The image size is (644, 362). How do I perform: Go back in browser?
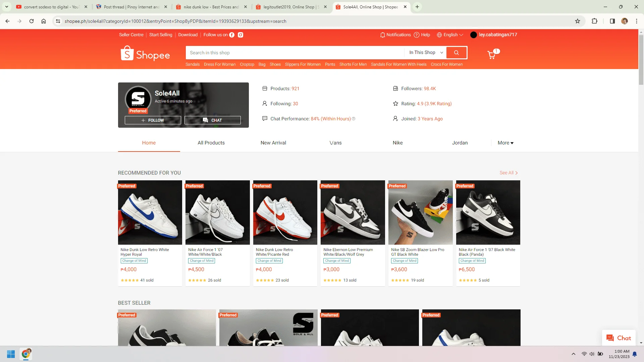pos(7,21)
